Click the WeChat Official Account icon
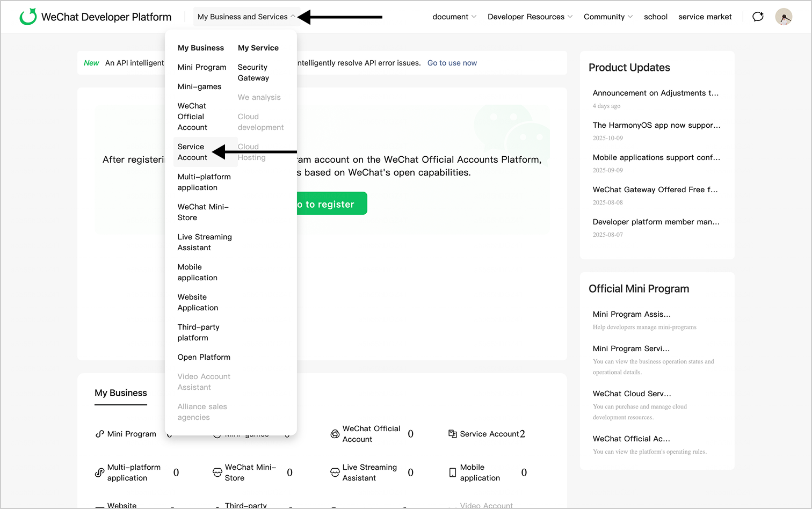 pos(335,434)
